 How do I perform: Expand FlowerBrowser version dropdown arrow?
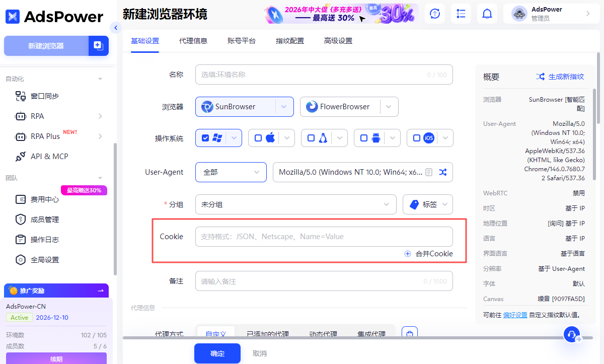(x=389, y=107)
